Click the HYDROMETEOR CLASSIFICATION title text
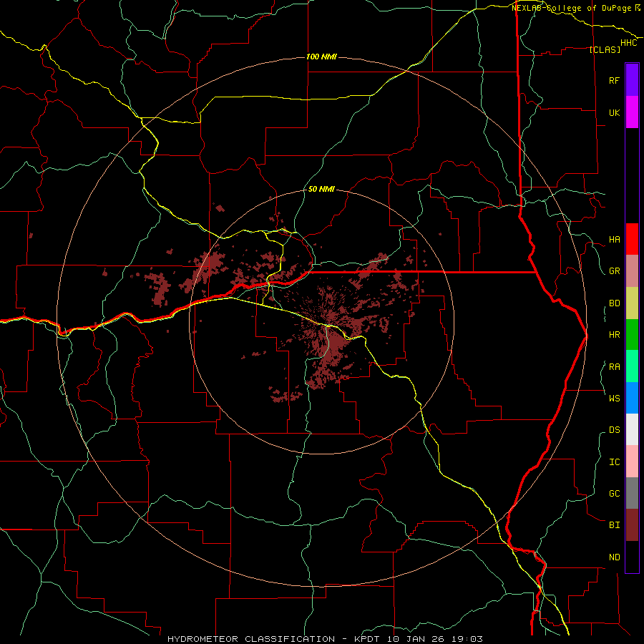644x644 pixels. tap(251, 639)
